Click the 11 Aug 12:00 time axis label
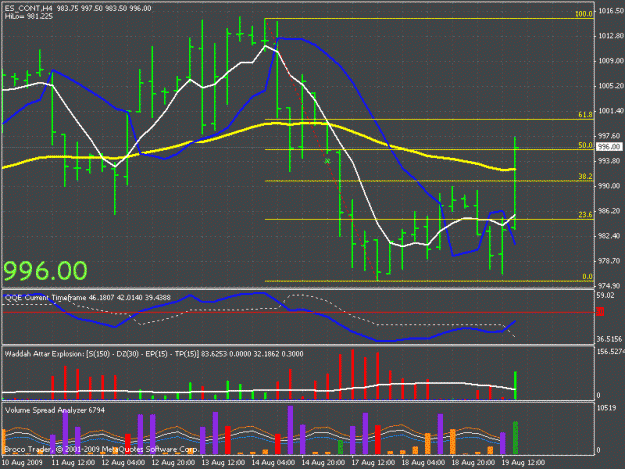The image size is (625, 469). 73,463
